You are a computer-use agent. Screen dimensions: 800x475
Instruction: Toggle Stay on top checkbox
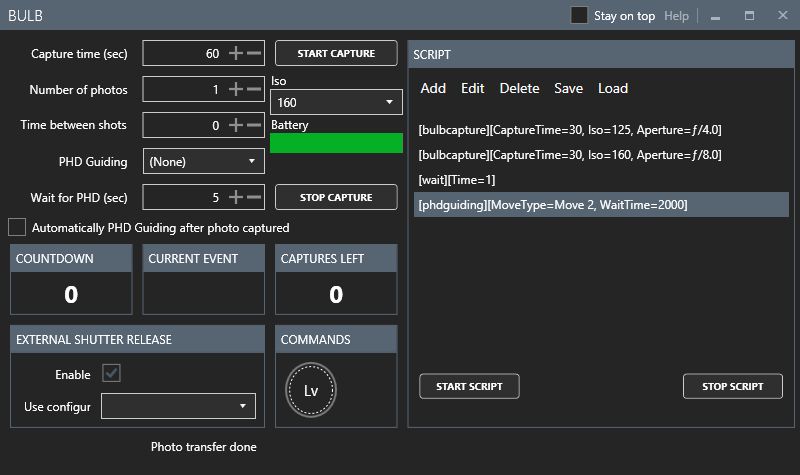579,15
